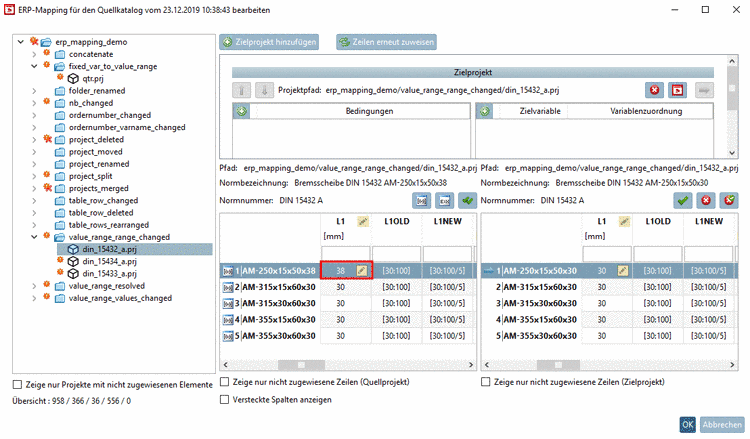Expand the concatenate folder
Screen dimensions: 750x439
pyautogui.click(x=34, y=54)
